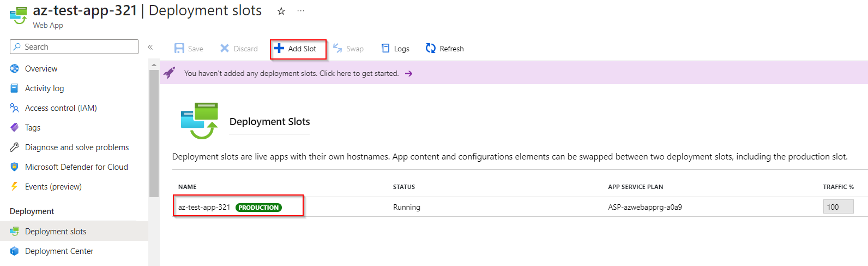Click the Activity log icon
The width and height of the screenshot is (868, 266).
click(15, 88)
